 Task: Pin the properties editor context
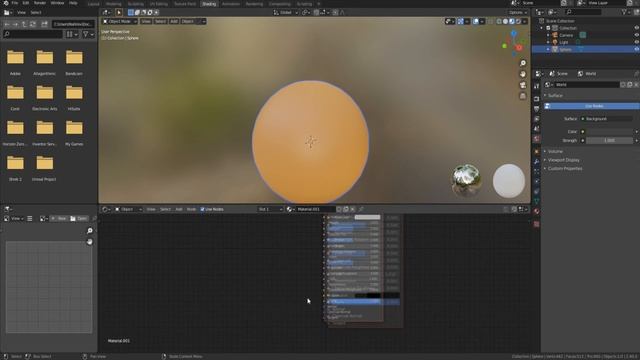tap(636, 73)
